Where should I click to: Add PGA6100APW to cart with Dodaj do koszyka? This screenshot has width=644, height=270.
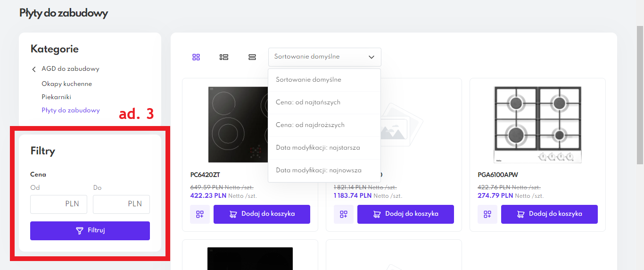point(549,214)
